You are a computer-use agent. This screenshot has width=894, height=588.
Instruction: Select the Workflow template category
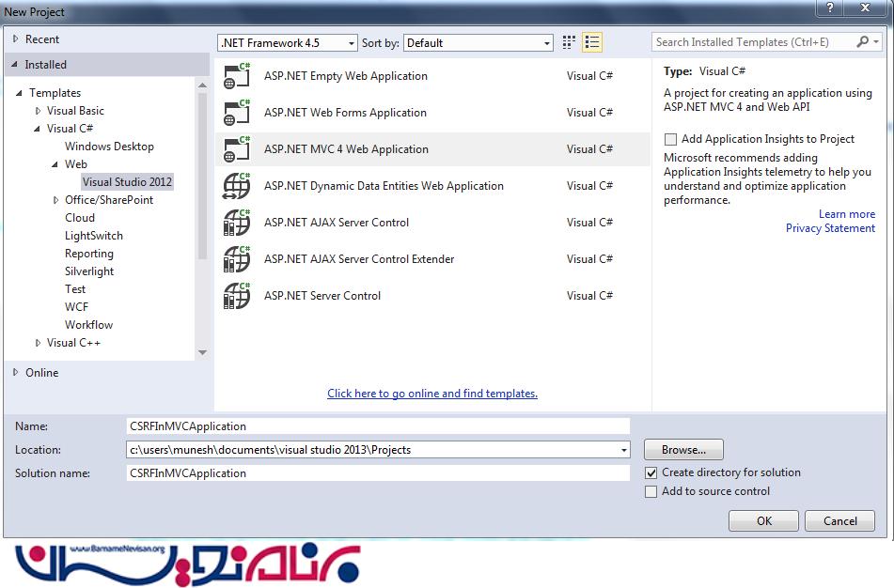coord(89,325)
